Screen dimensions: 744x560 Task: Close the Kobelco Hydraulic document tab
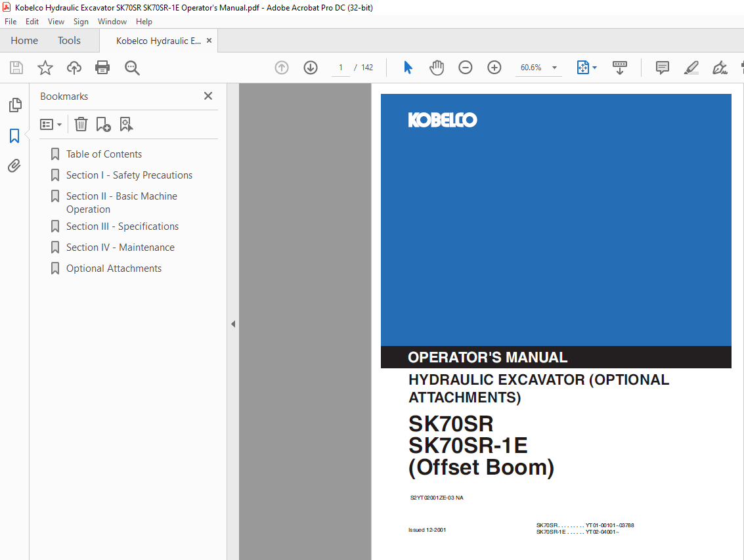tap(209, 41)
